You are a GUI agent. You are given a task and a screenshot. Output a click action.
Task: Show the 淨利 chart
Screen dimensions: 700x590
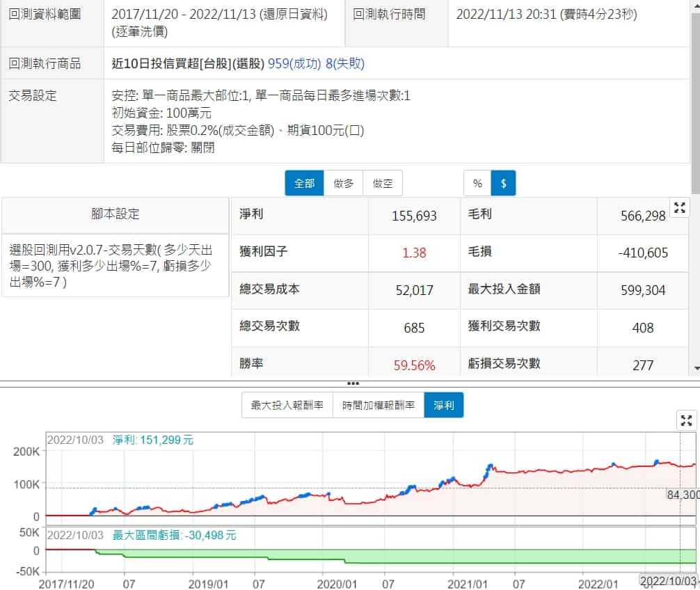[443, 405]
